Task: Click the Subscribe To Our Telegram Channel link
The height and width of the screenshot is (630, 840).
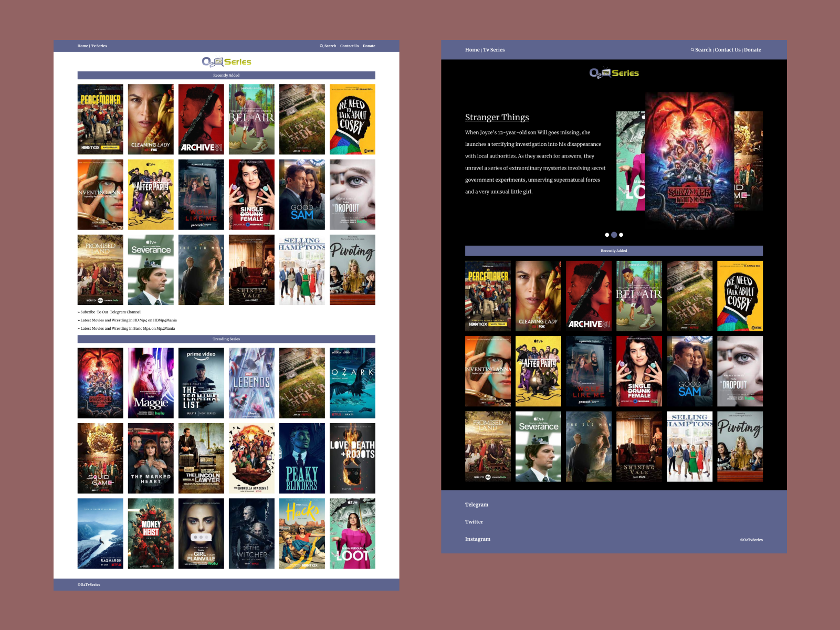Action: pyautogui.click(x=110, y=311)
